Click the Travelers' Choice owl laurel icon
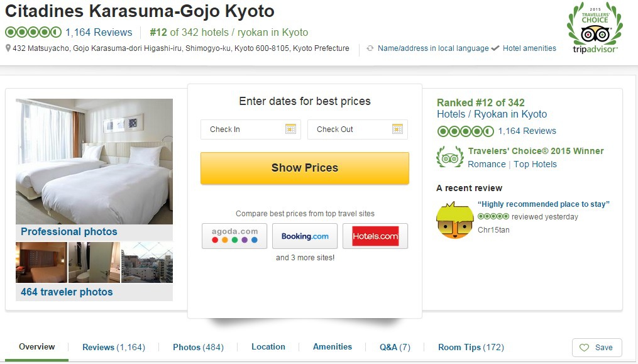638x364 pixels. click(450, 157)
